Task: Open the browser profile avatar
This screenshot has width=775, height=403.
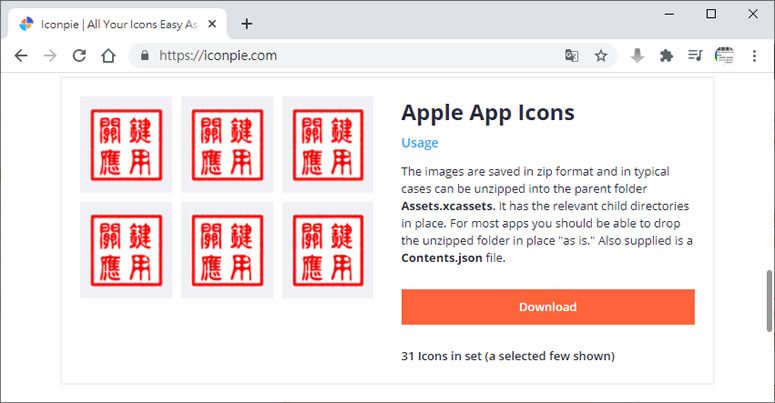Action: coord(724,55)
